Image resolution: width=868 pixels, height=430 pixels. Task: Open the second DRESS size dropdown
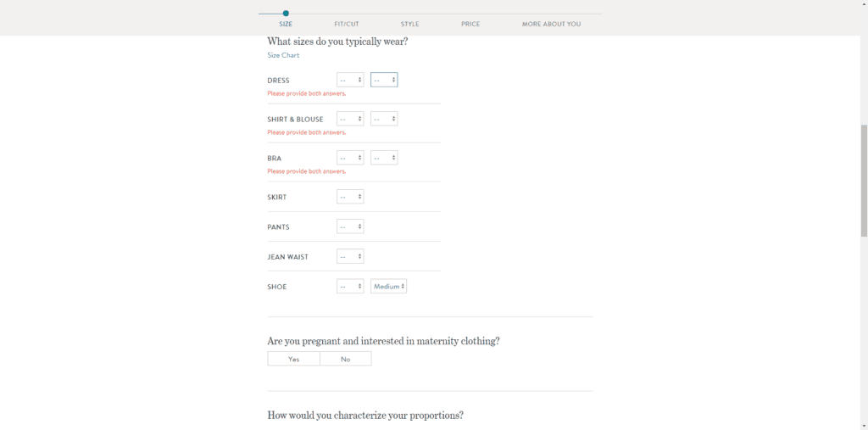point(384,80)
